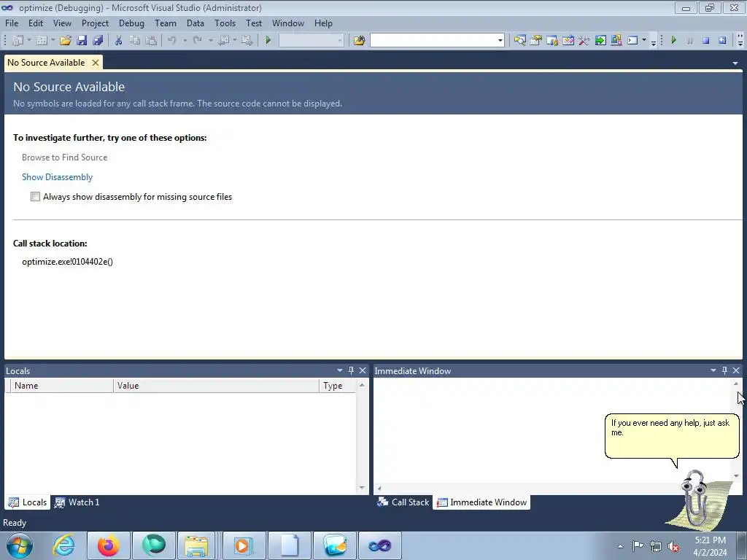The height and width of the screenshot is (560, 747).
Task: Select the Immediate Window tab
Action: (481, 502)
